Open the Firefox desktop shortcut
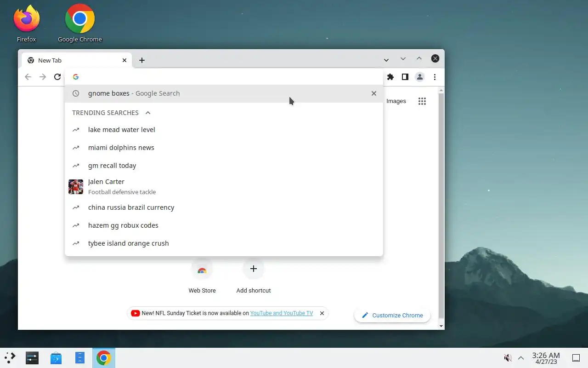Image resolution: width=588 pixels, height=368 pixels. [x=27, y=23]
